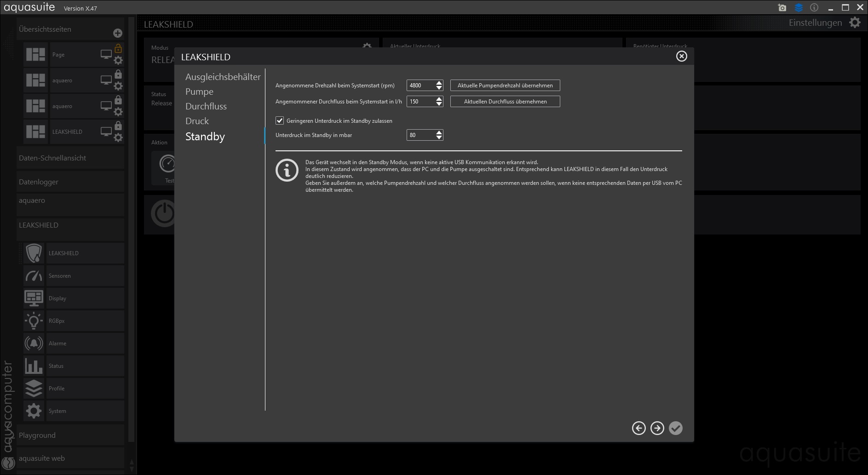Click Aktuelle Pumpendrehzahl übernehmen button
Screen dimensions: 868x475
pos(505,86)
